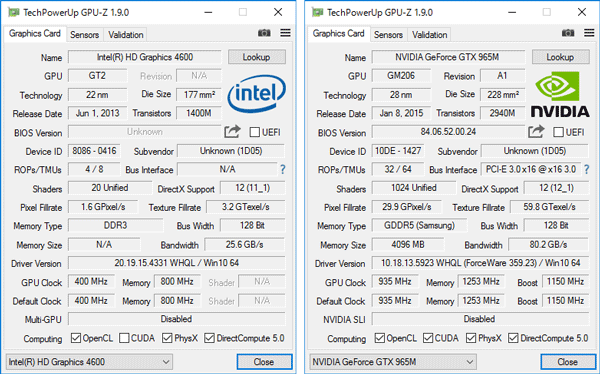Open the NVIDIA GeForce GTX 965M GPU dropdown
Screen dimensions: 600x374
(393, 362)
